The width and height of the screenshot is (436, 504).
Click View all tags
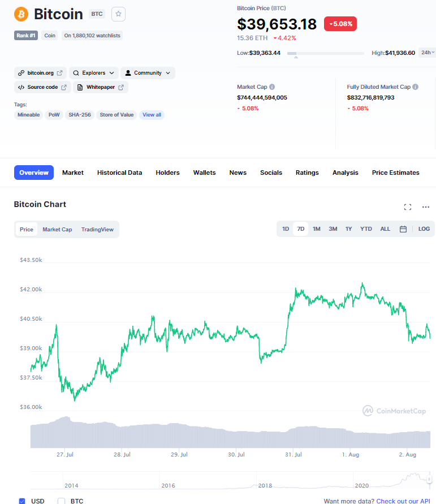point(152,115)
